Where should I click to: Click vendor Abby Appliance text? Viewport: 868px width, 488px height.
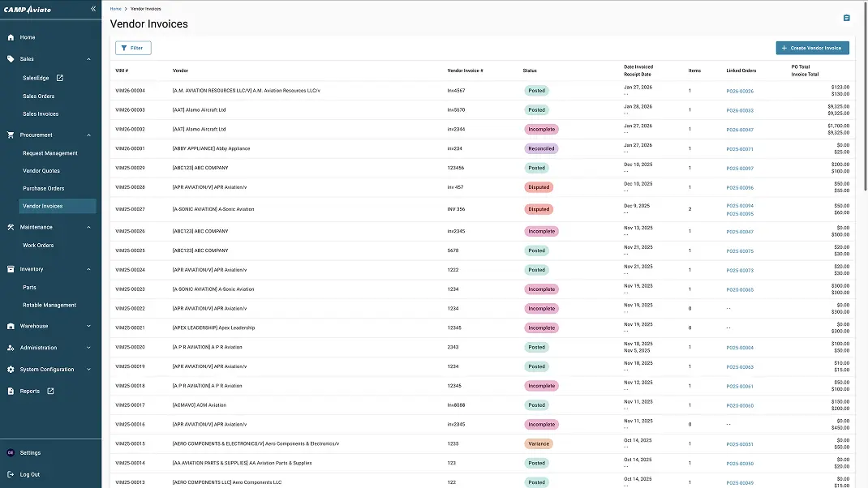click(x=212, y=149)
